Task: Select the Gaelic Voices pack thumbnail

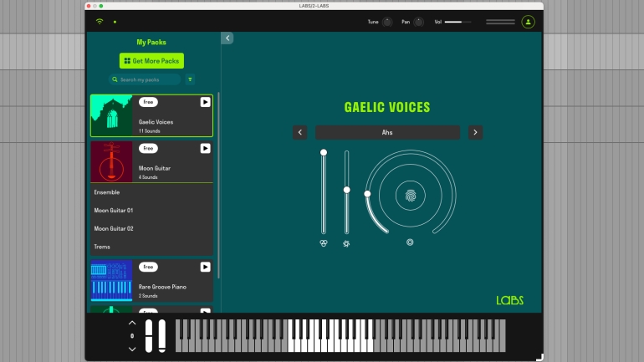Action: click(112, 115)
